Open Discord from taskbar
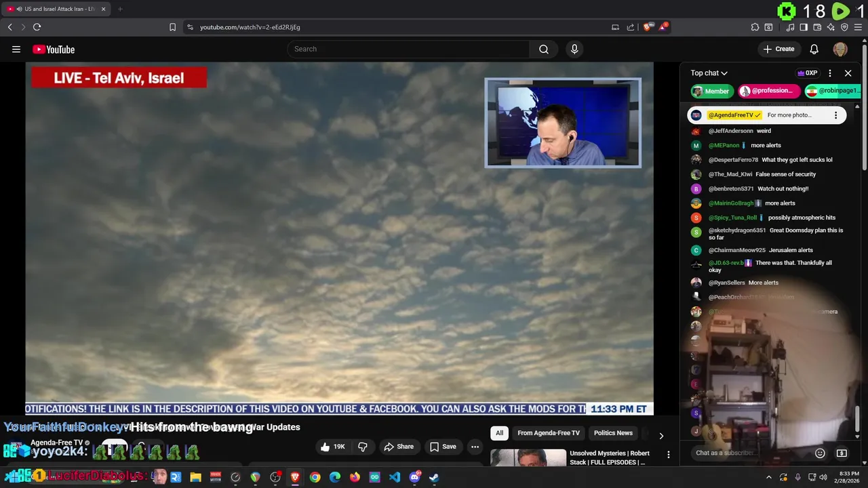The image size is (868, 488). (414, 477)
